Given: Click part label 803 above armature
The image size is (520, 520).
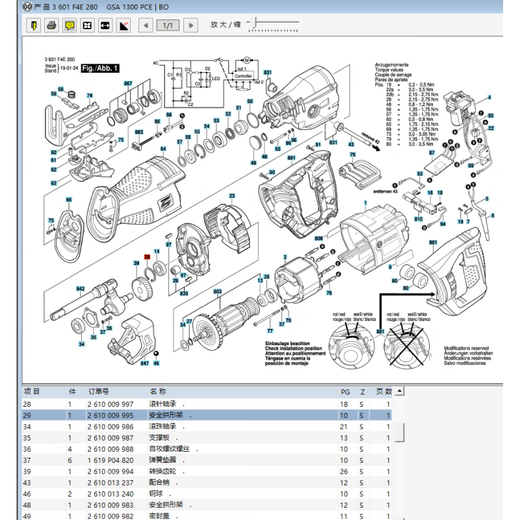Looking at the screenshot, I should tap(217, 291).
